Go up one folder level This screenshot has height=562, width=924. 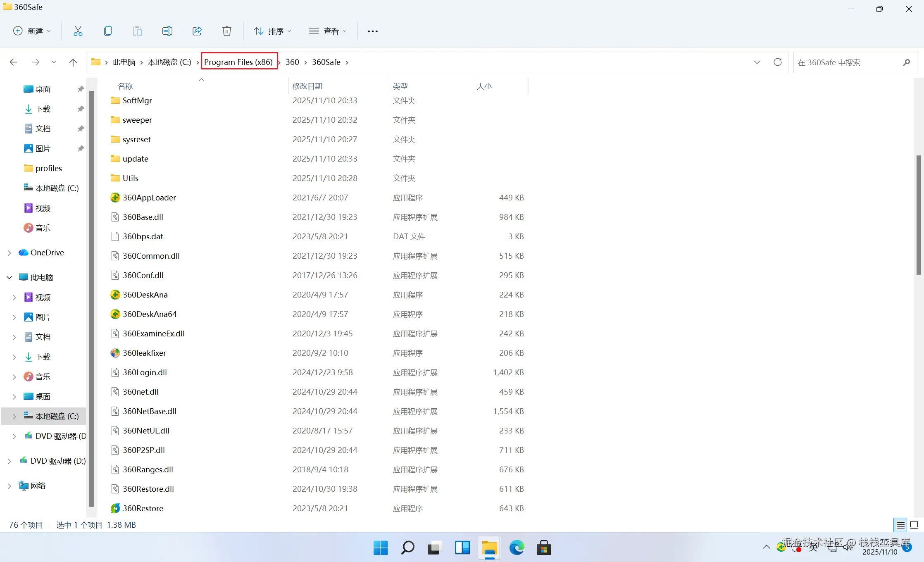click(73, 62)
